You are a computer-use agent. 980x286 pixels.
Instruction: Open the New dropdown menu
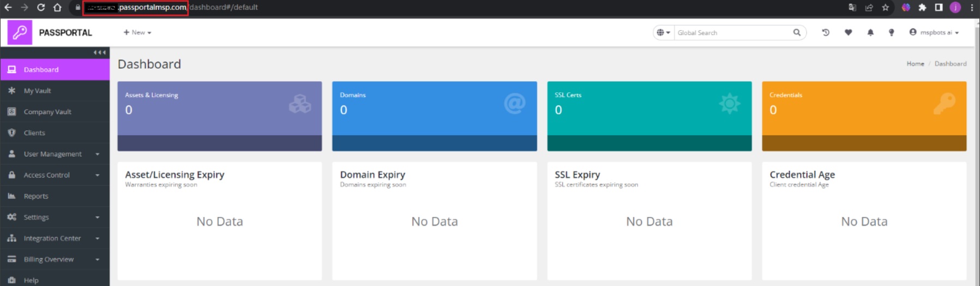[x=137, y=32]
